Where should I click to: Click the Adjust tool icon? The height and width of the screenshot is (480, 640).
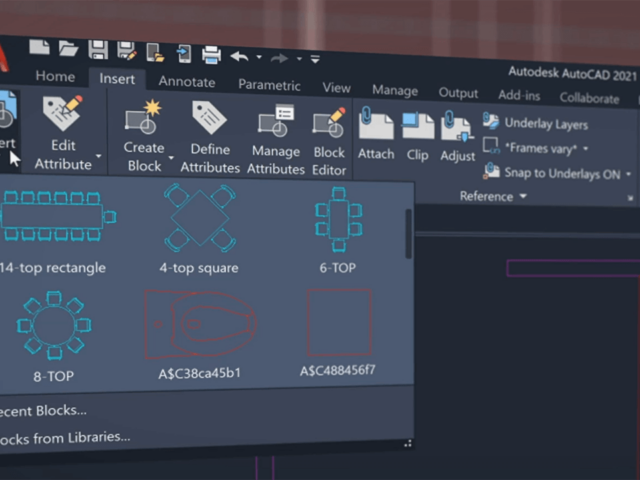tap(458, 129)
